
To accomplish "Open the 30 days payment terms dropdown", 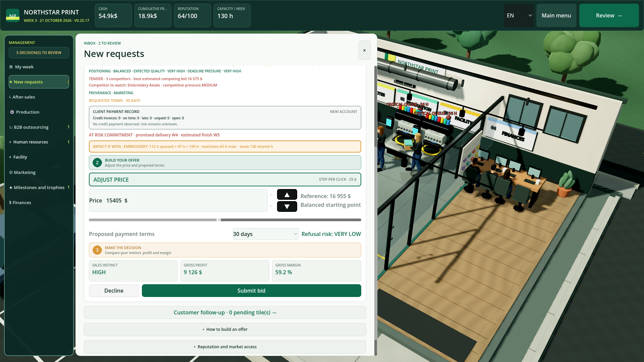I will (x=266, y=234).
